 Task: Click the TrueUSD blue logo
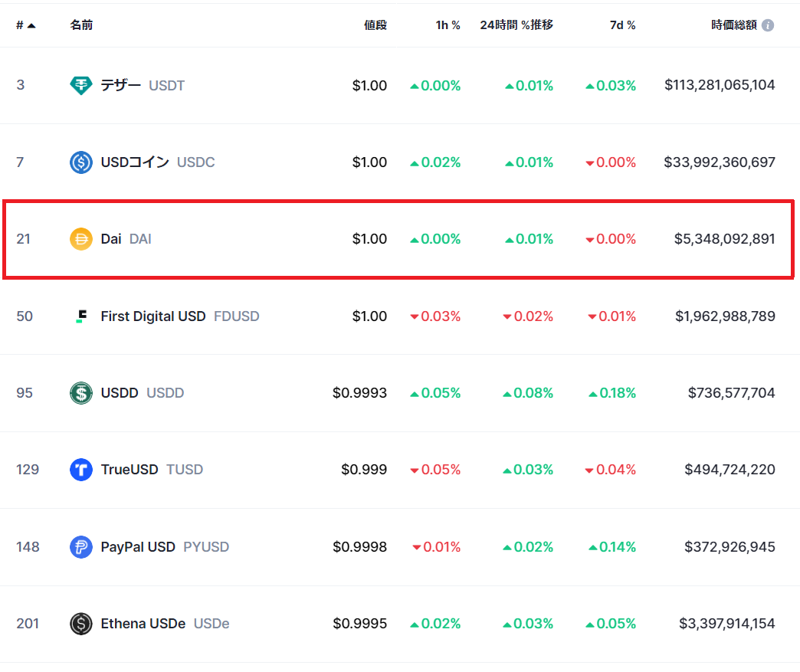tap(80, 470)
